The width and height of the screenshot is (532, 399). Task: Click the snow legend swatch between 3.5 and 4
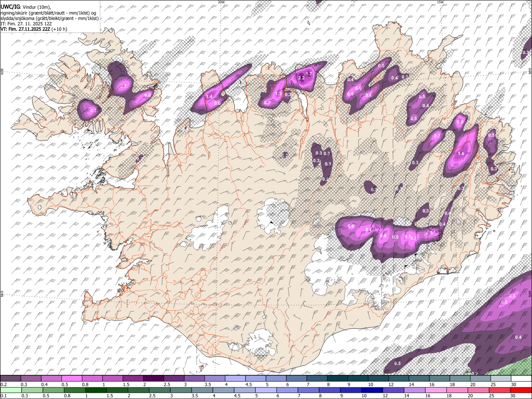coord(214,378)
